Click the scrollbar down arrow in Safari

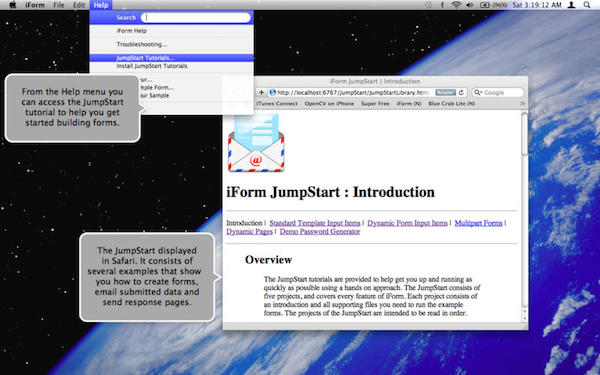click(x=525, y=318)
